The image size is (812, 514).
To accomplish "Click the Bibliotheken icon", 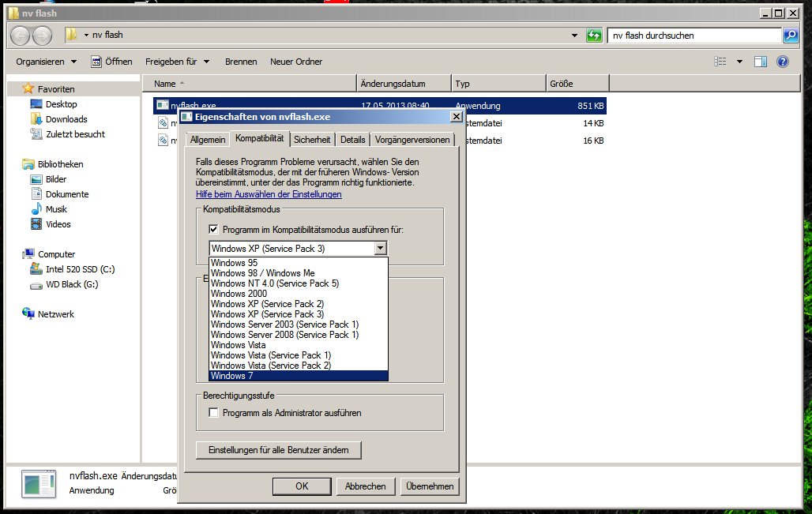I will point(28,164).
